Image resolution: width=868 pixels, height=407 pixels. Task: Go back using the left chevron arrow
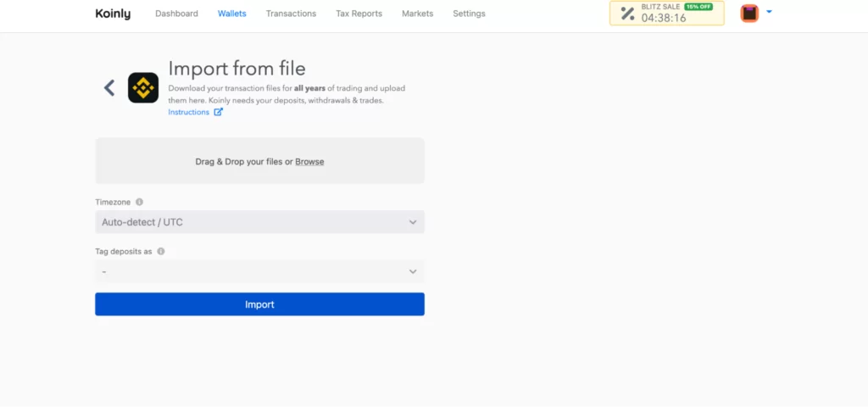(109, 87)
